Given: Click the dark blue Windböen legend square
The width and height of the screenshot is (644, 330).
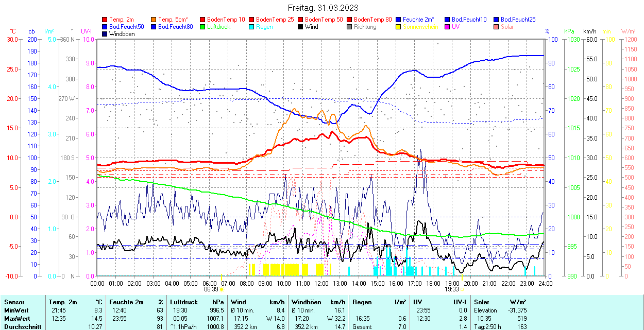Looking at the screenshot, I should (x=105, y=34).
